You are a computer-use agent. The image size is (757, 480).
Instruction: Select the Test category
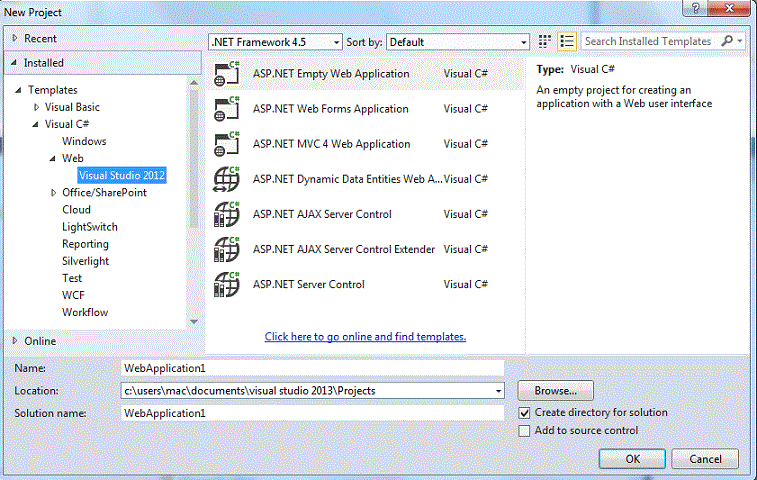point(72,278)
